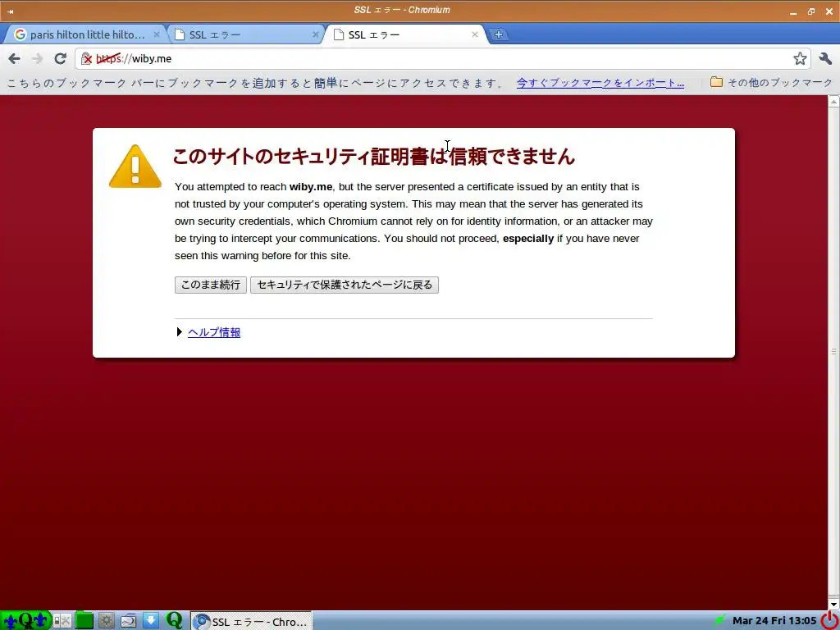Image resolution: width=840 pixels, height=630 pixels.
Task: Open the ヘルプ情報 link
Action: pyautogui.click(x=214, y=332)
